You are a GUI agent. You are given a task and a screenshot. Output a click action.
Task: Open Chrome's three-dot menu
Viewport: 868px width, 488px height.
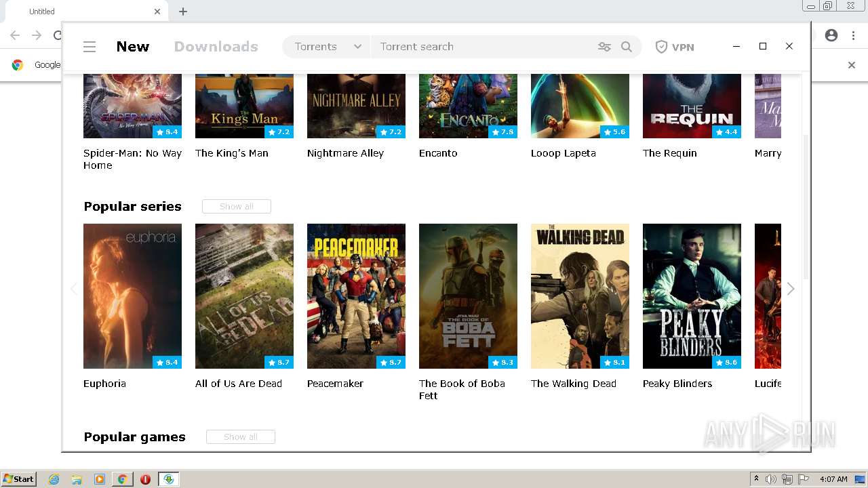[x=852, y=35]
